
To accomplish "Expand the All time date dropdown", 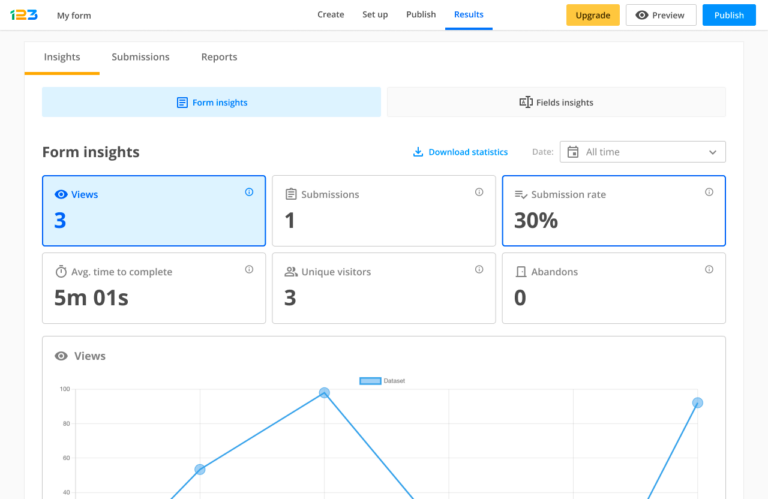I will pos(643,152).
